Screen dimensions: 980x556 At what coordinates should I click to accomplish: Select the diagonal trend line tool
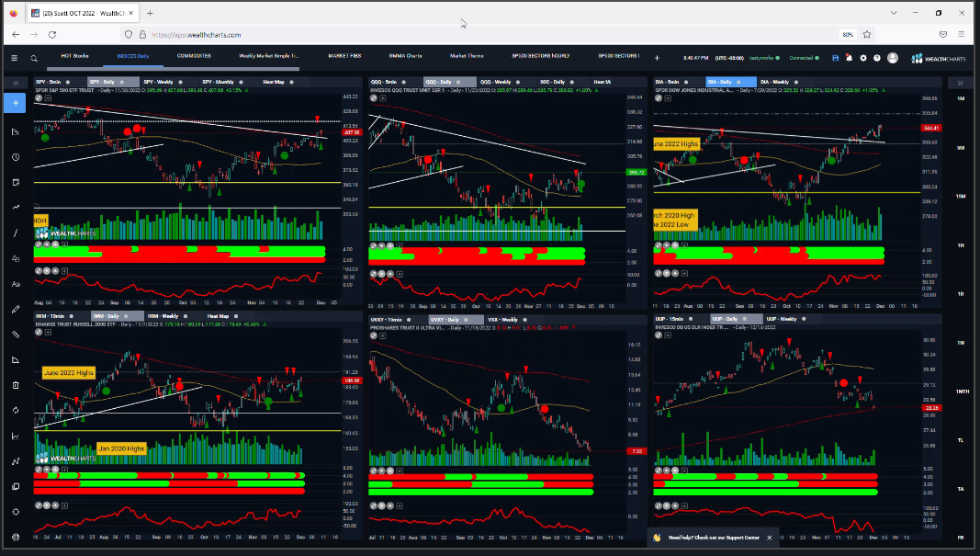pyautogui.click(x=16, y=233)
